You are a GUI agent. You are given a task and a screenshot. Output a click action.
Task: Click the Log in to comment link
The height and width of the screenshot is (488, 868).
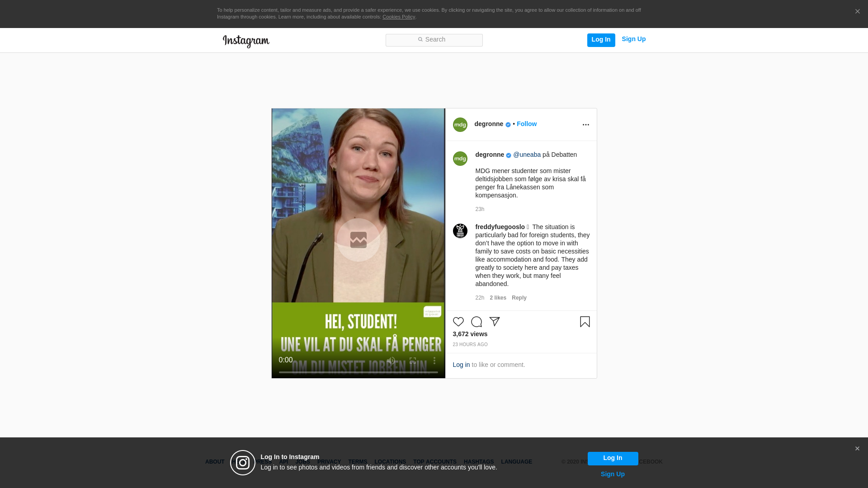coord(461,365)
